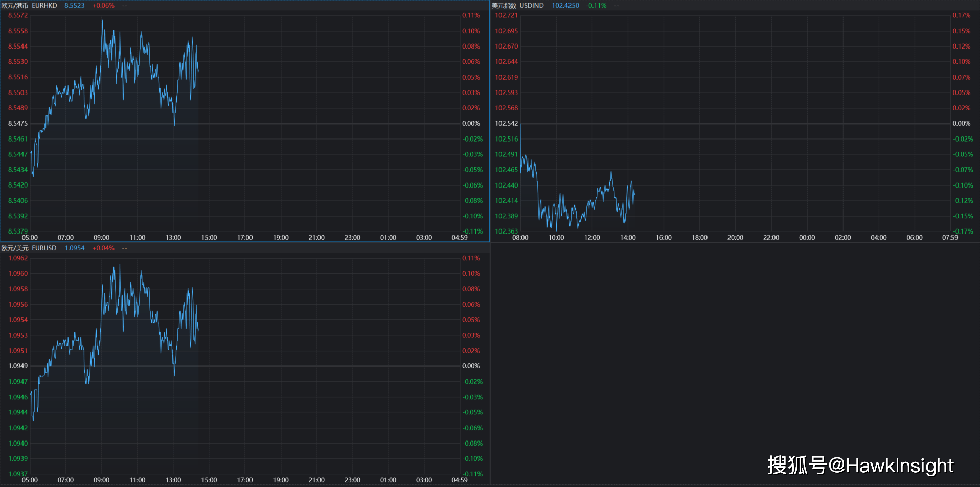980x487 pixels.
Task: Click the 1.0937 bottom price on the EURUSD axis
Action: click(18, 474)
